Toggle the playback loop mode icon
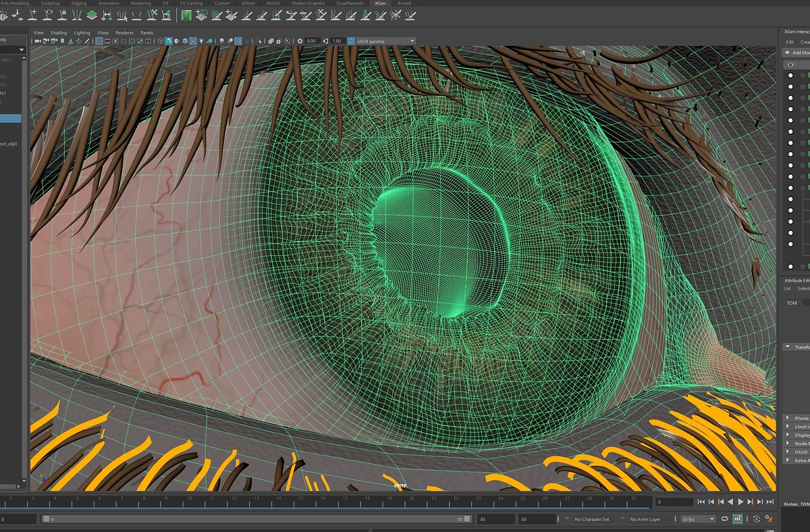 725,519
